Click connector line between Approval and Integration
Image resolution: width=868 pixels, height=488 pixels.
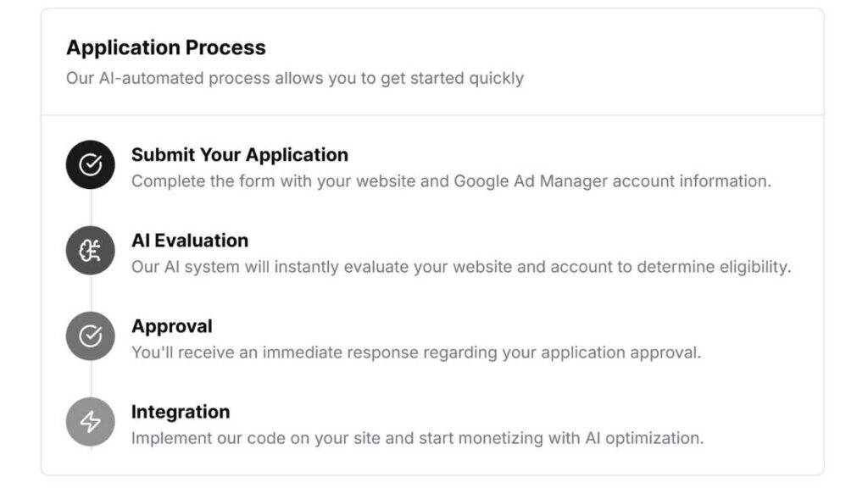pyautogui.click(x=91, y=379)
